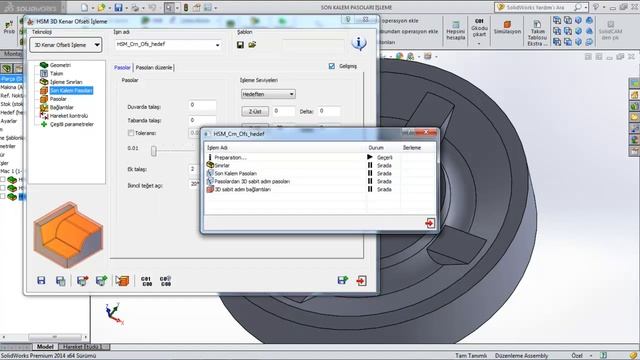Click the first green feature-tree tab icon
This screenshot has height=360, width=640.
[6, 69]
